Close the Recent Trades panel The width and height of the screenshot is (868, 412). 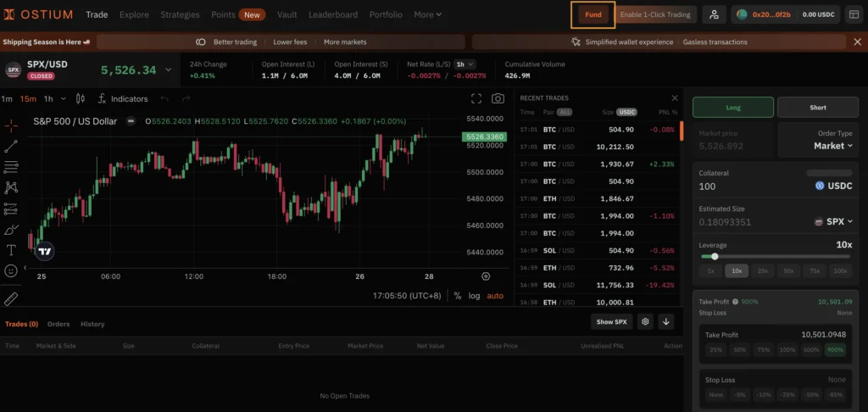click(674, 98)
